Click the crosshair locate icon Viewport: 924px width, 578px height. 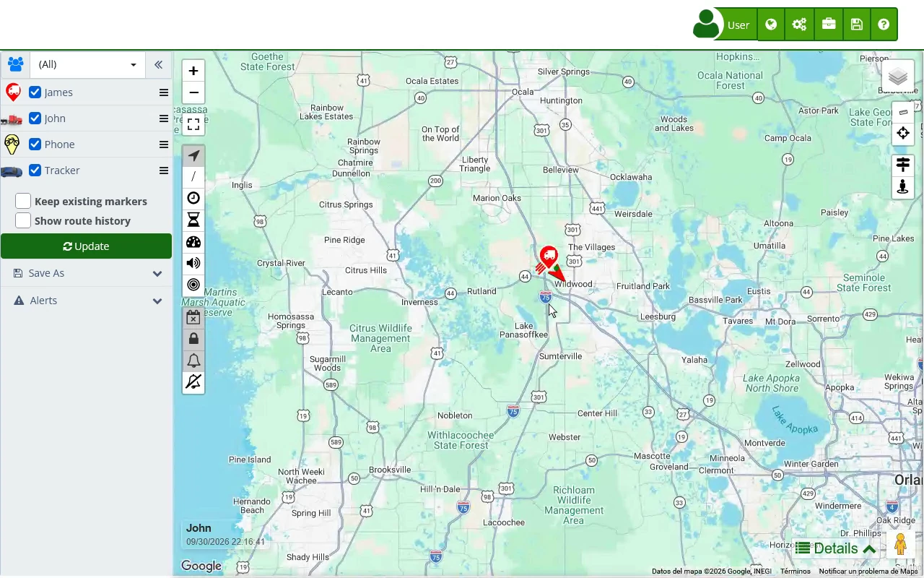[903, 133]
